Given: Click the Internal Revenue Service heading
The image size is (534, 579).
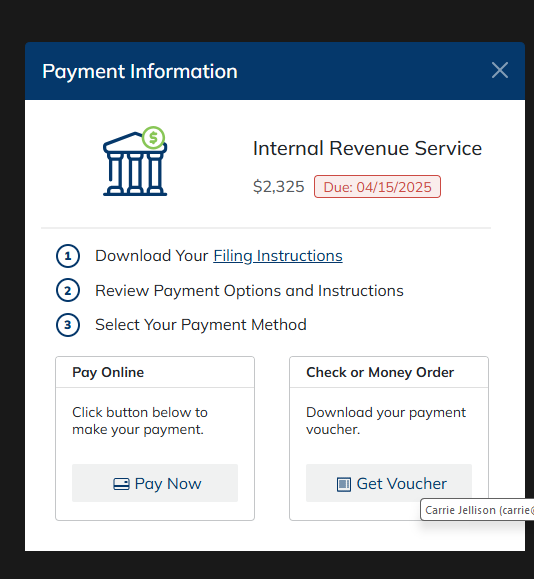Looking at the screenshot, I should point(367,148).
